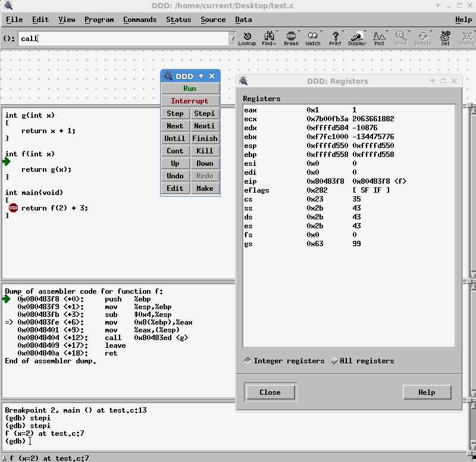Click the stop sign breakpoint in main
Screen dimensions: 476x462
[x=13, y=208]
